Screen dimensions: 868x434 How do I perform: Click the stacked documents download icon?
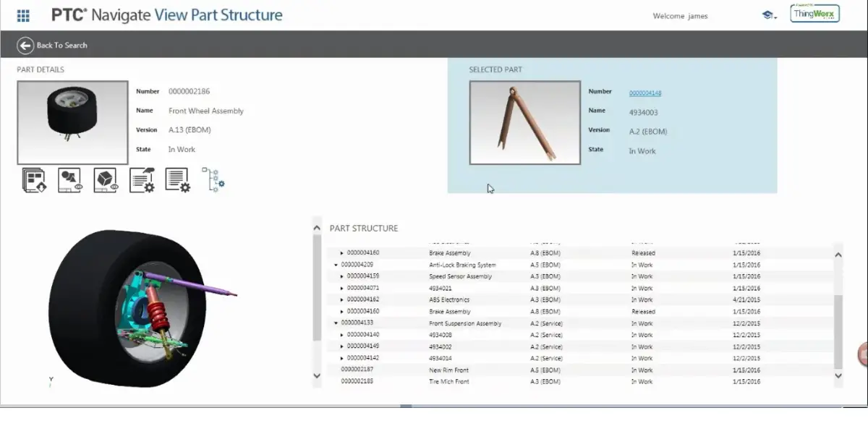(x=34, y=180)
